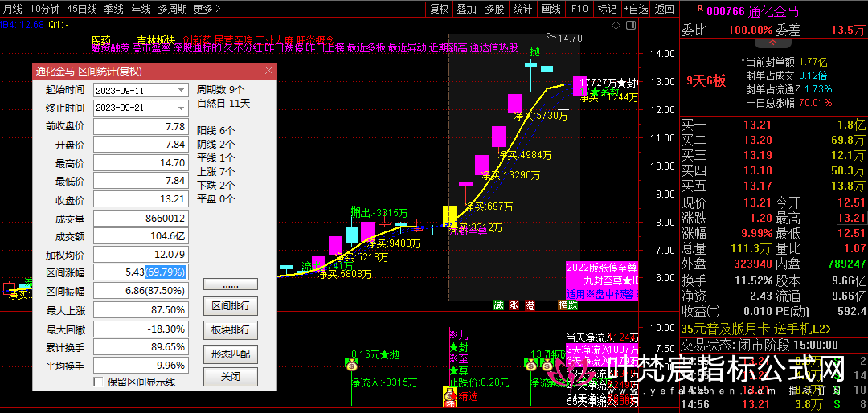Click the 最大回撤 field -18.30%
This screenshot has width=868, height=413.
click(x=141, y=329)
